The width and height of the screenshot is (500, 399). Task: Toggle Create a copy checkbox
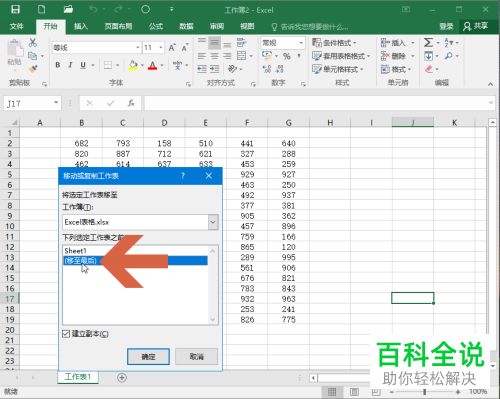[66, 334]
